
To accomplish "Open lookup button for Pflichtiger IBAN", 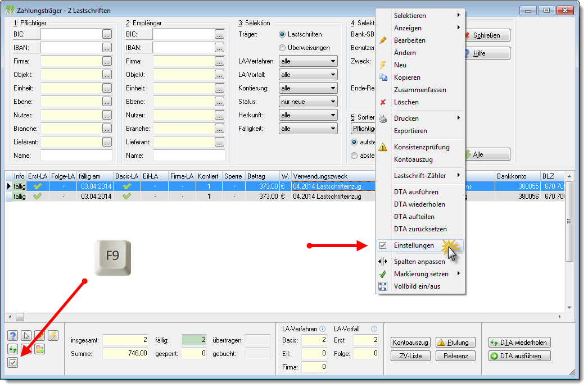I will 107,48.
